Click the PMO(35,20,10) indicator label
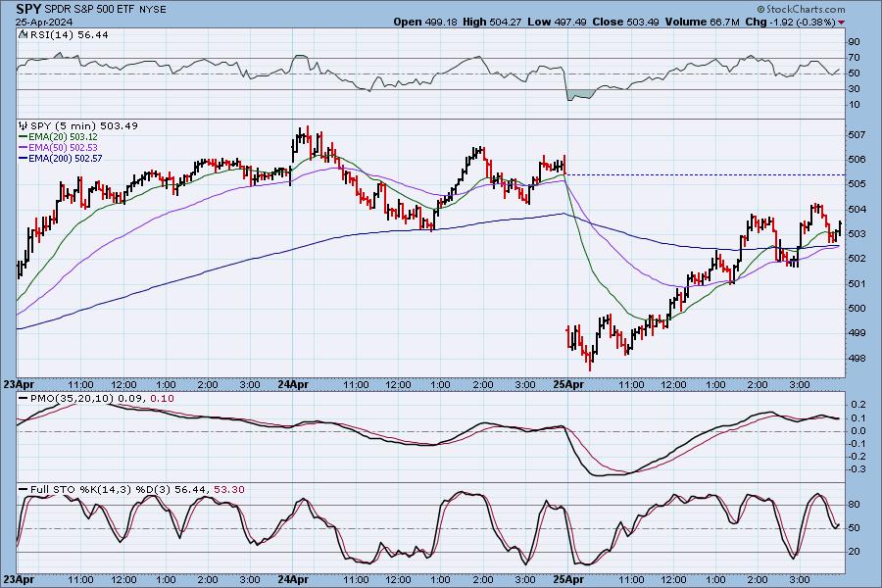 [x=73, y=399]
